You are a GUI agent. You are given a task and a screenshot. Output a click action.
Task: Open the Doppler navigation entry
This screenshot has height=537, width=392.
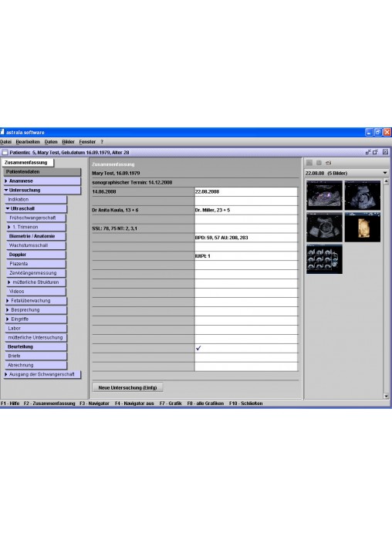point(36,255)
